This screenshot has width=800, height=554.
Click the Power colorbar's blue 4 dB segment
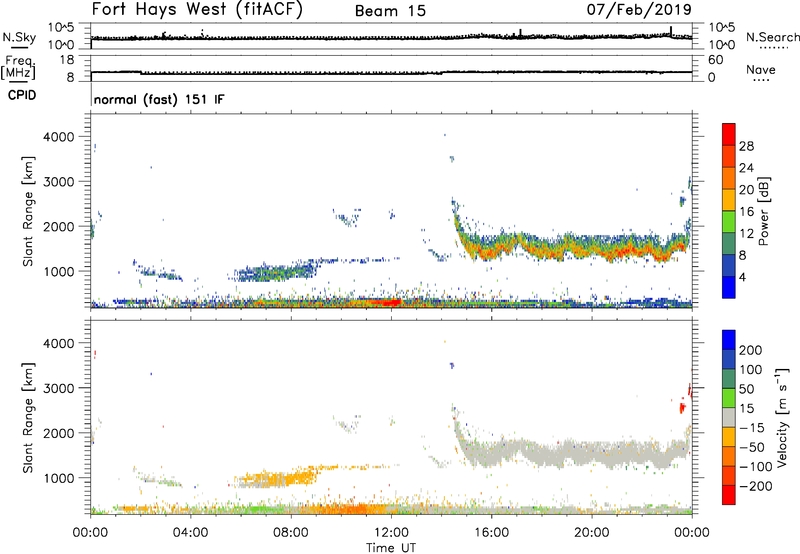[x=729, y=287]
